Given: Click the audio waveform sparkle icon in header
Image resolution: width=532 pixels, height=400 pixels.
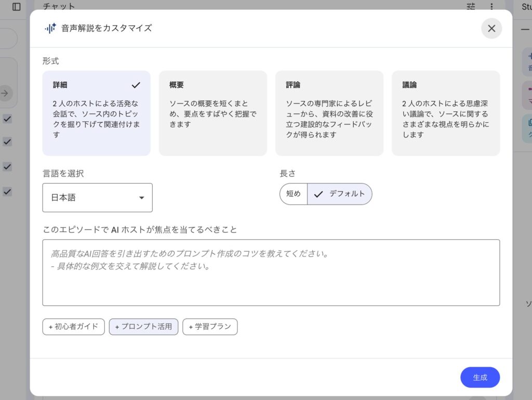Looking at the screenshot, I should point(50,29).
